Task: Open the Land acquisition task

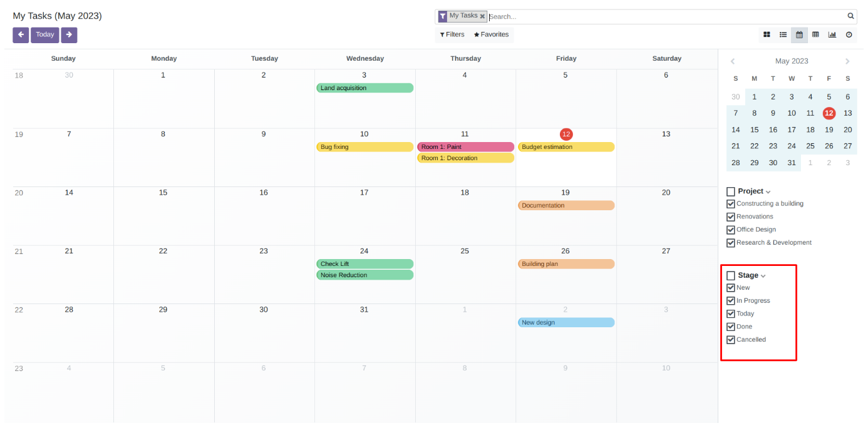Action: 365,88
